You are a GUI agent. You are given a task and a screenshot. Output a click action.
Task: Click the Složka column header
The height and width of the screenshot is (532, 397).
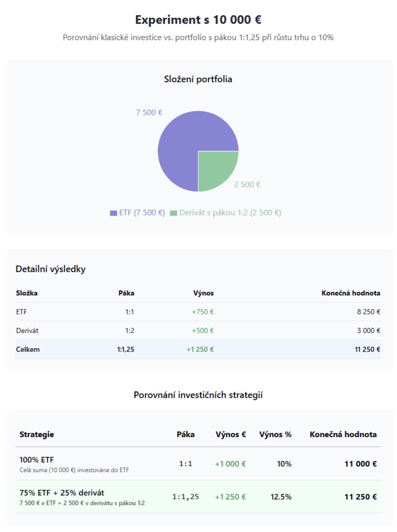(27, 293)
